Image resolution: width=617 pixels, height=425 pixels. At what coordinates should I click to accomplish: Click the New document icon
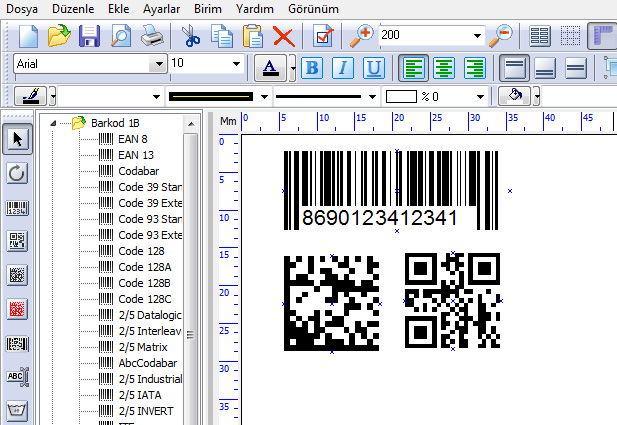[28, 36]
